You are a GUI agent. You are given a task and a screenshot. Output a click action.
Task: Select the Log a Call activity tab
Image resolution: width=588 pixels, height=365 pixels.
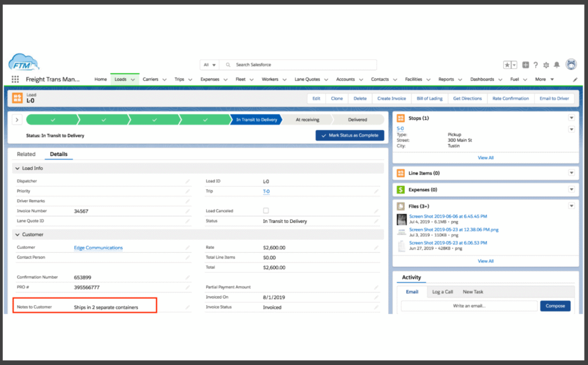442,292
